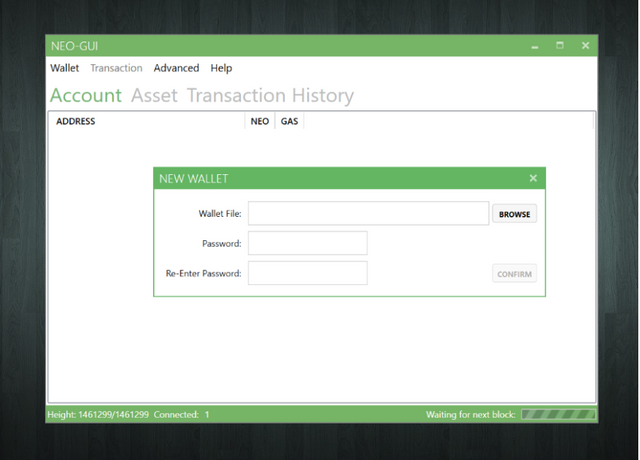Click the NEW WALLET dialog title
The width and height of the screenshot is (640, 460).
193,179
